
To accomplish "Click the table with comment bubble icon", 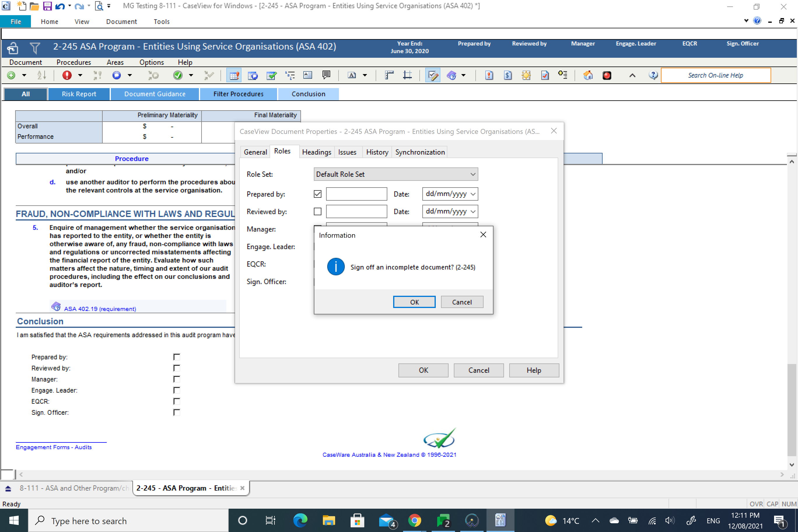I will pyautogui.click(x=253, y=75).
